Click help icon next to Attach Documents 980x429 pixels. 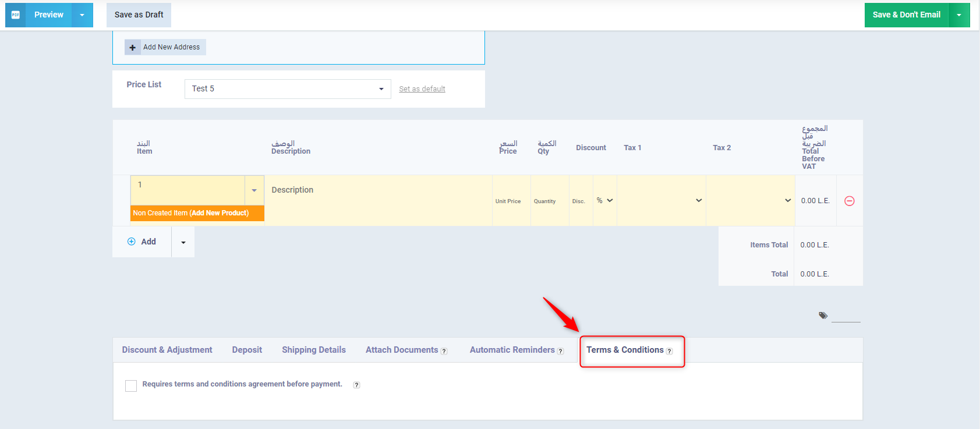click(x=444, y=351)
